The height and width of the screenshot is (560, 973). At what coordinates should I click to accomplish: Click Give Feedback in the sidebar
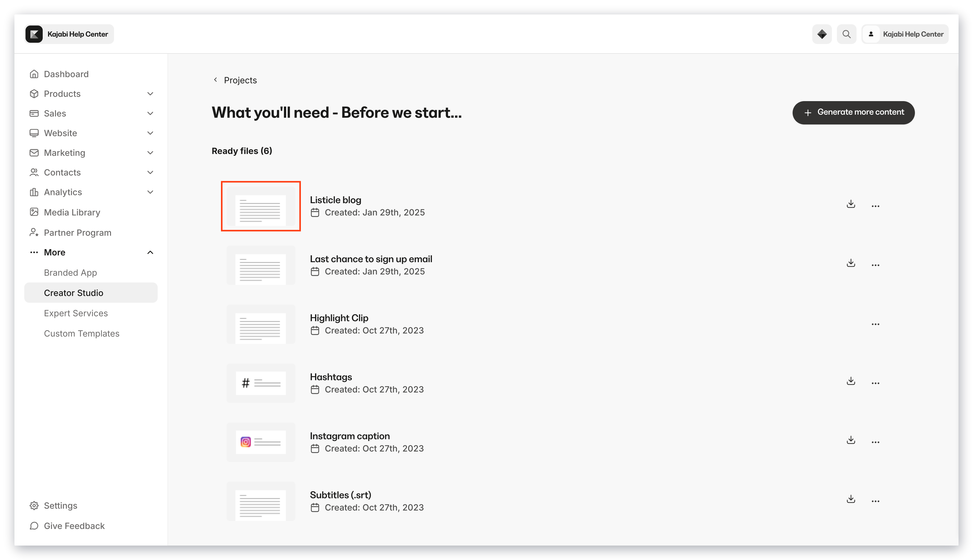point(74,526)
